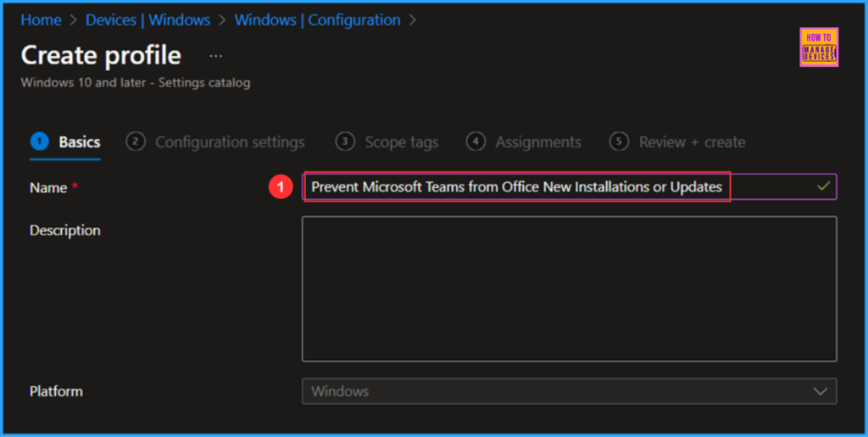Select the Scope tags step tab

click(x=387, y=142)
